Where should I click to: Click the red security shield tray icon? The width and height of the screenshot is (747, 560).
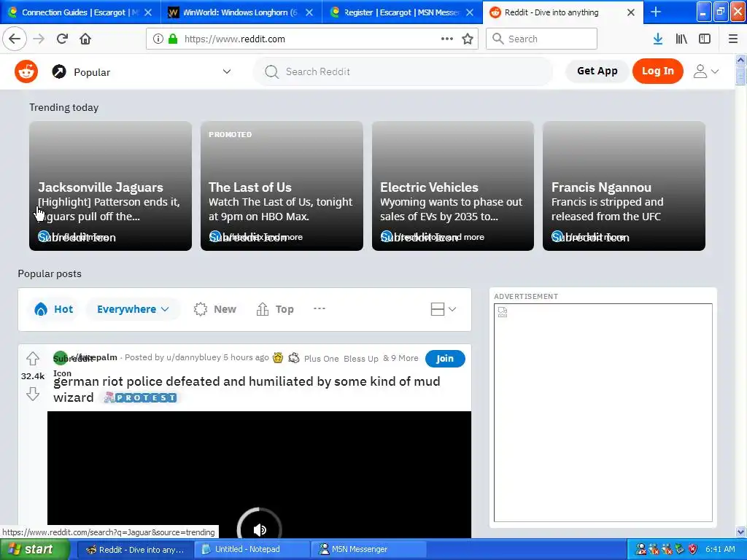[693, 550]
